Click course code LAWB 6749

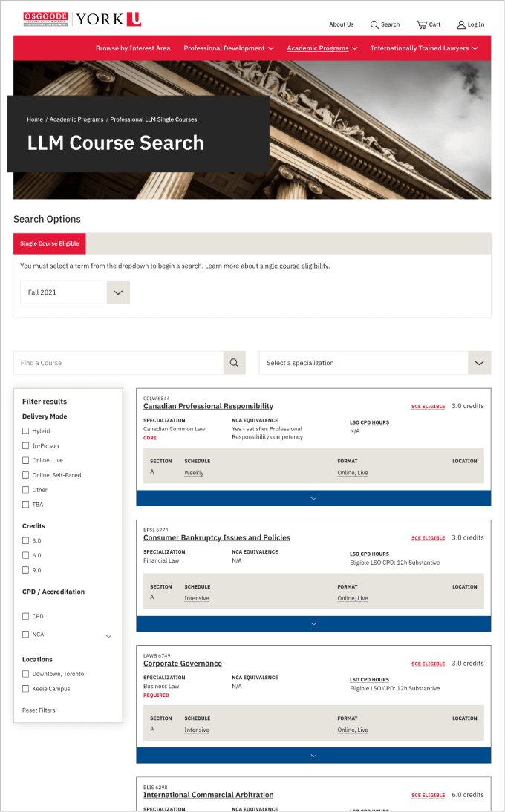(157, 655)
